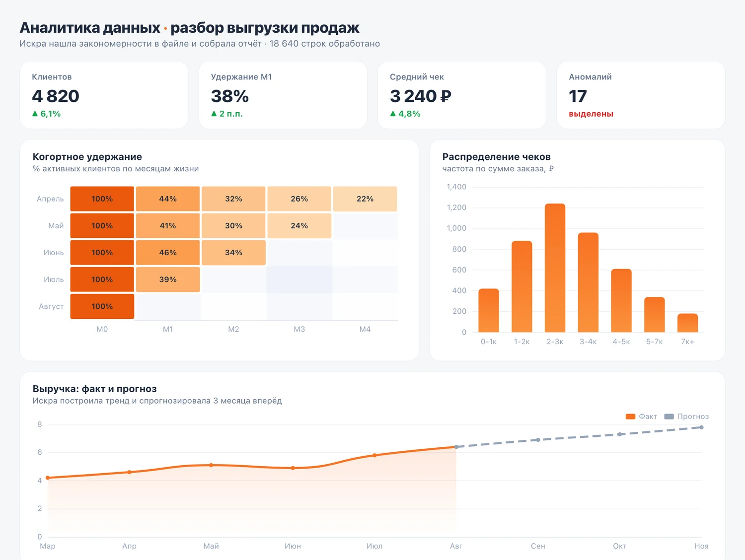Click the 7к+ histogram bar

(x=688, y=323)
